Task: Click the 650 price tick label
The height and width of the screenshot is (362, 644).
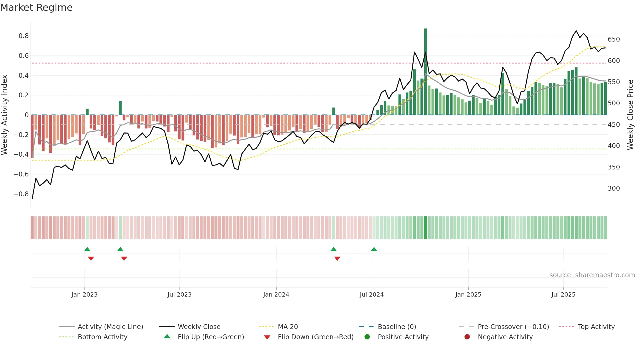Action: [x=614, y=39]
